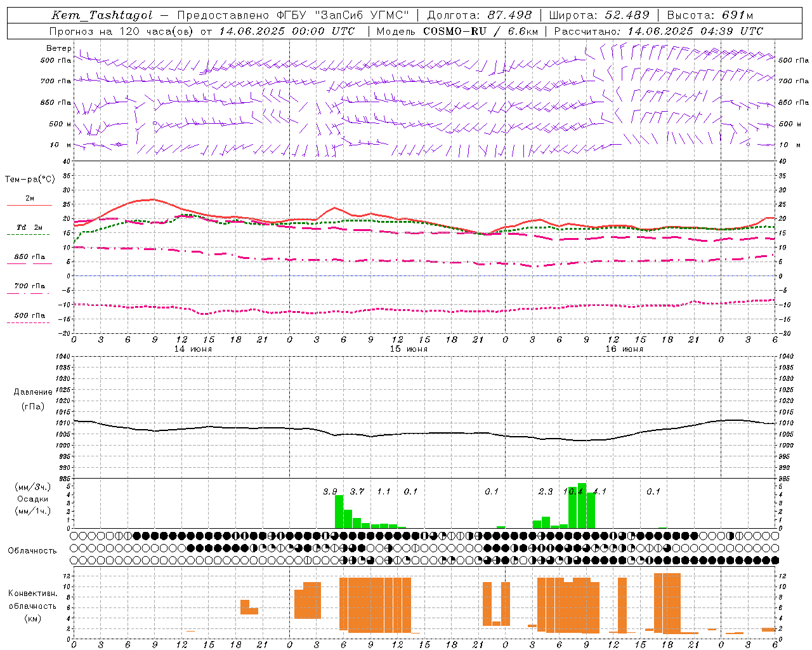The width and height of the screenshot is (812, 650).
Task: Click the 'Ветер' wind panel label
Action: 58,48
